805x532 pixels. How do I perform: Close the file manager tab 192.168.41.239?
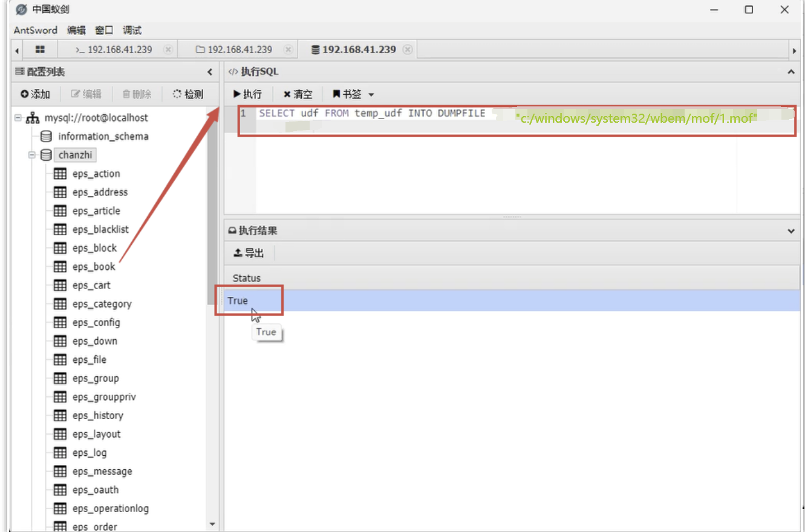coord(288,50)
